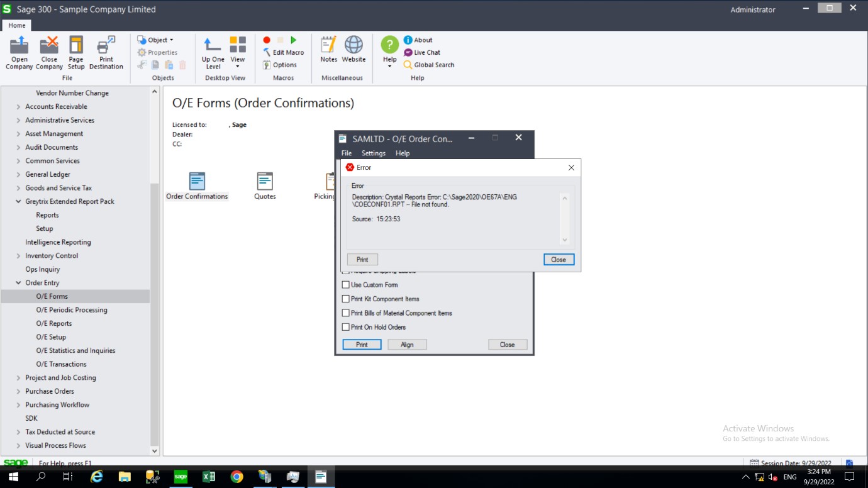
Task: Click the red Record Macro button
Action: point(267,40)
